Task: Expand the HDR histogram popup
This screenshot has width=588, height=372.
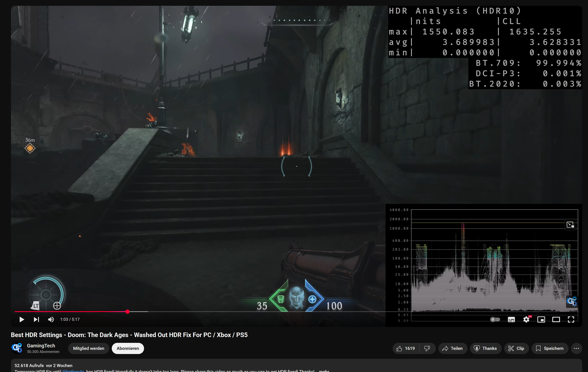Action: [x=571, y=224]
